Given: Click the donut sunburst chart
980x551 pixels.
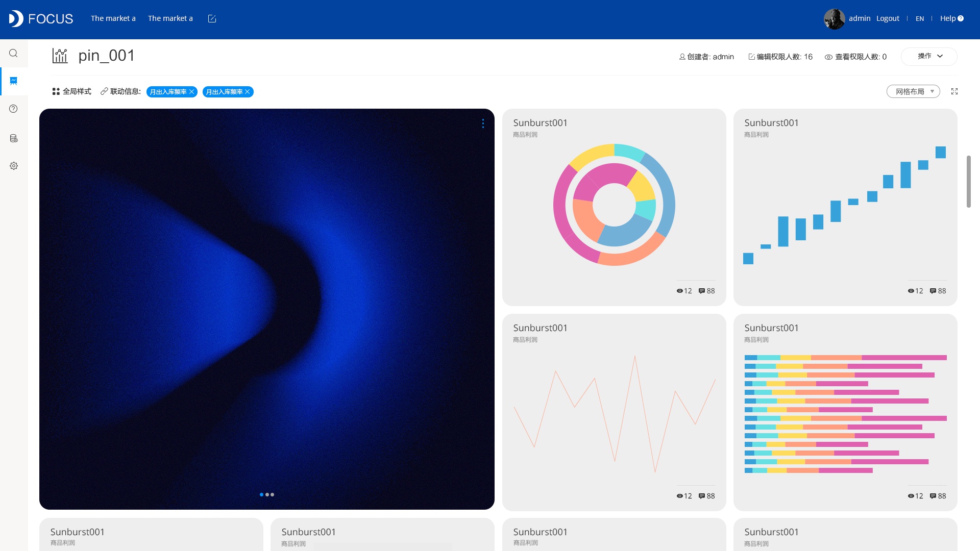Looking at the screenshot, I should (614, 205).
